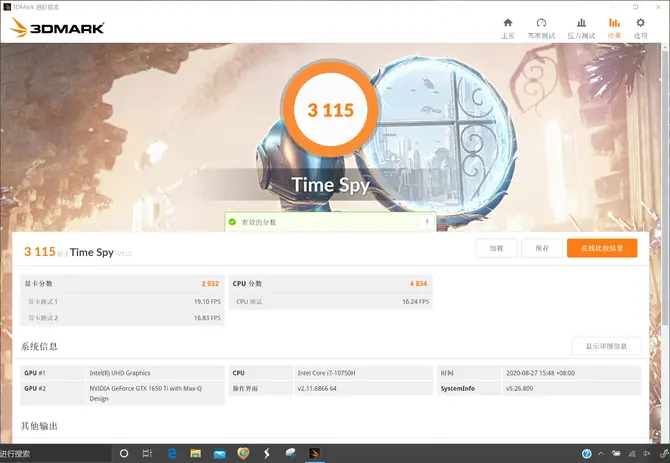Open the Stress Tests tab
The height and width of the screenshot is (463, 670).
coord(581,28)
